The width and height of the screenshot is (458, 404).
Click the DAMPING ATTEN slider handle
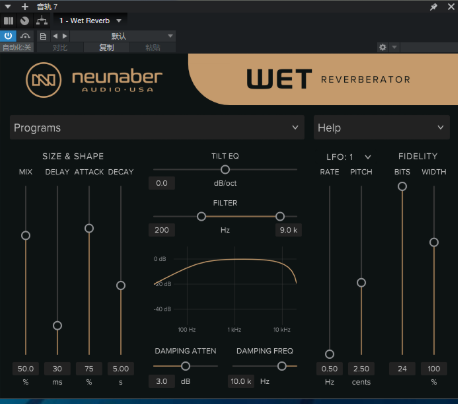tap(186, 366)
